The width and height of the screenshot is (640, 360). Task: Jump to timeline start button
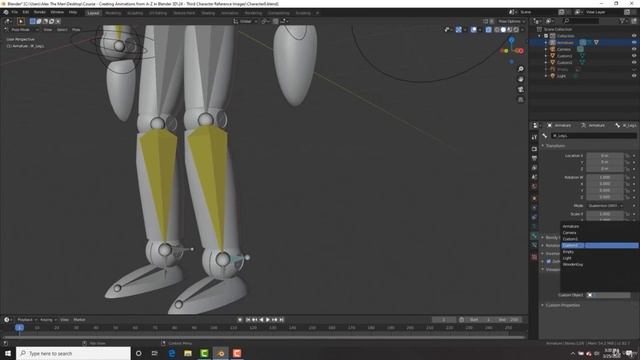tap(248, 320)
